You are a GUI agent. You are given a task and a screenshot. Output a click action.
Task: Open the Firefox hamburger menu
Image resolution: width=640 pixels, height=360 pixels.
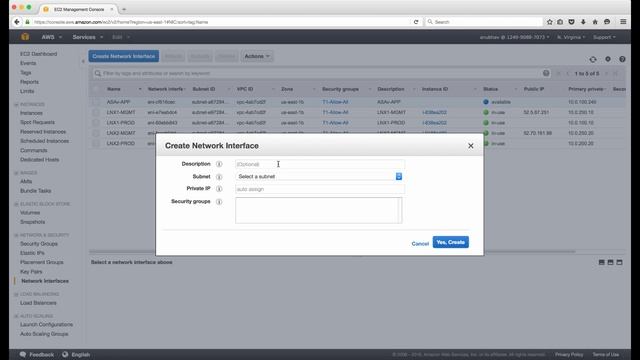[x=623, y=22]
